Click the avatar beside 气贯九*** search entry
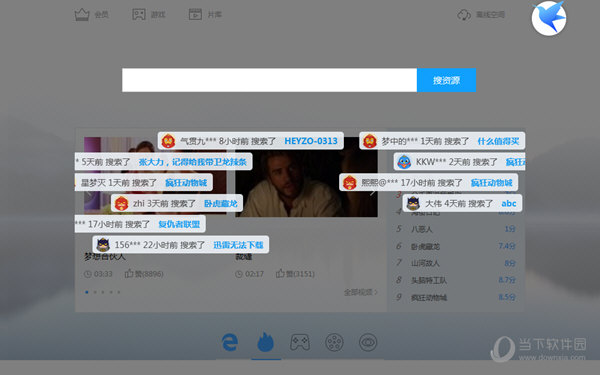This screenshot has height=375, width=600. point(168,141)
